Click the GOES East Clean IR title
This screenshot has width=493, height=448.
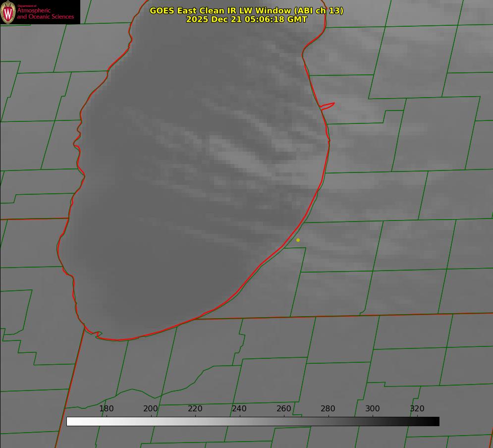click(x=247, y=10)
